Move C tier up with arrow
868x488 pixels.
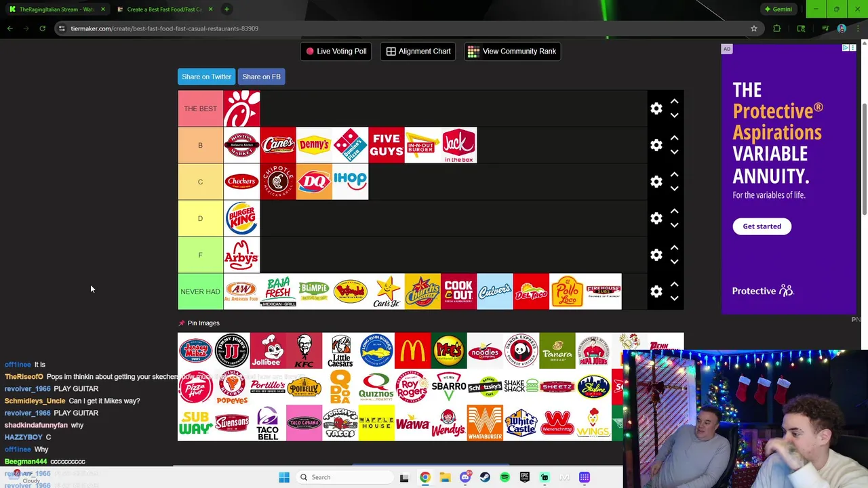(x=674, y=174)
